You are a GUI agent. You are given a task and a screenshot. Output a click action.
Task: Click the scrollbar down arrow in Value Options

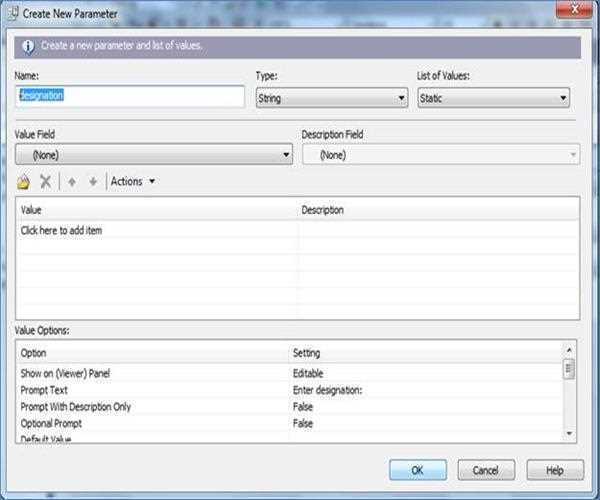[x=569, y=433]
